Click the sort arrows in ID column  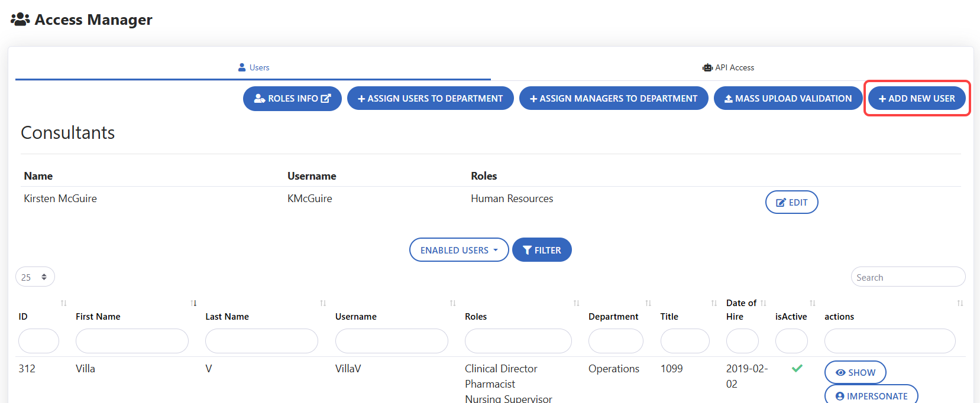pos(63,303)
